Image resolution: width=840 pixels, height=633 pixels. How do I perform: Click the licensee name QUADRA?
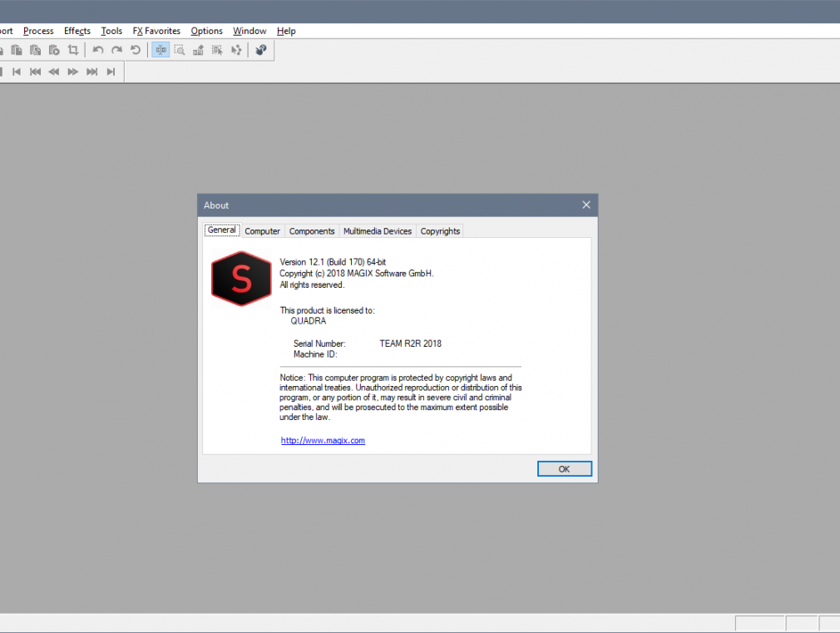pyautogui.click(x=308, y=321)
